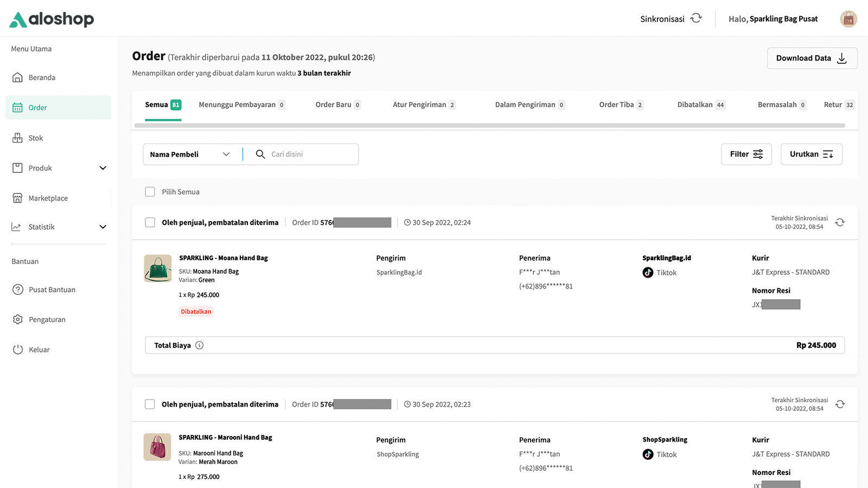Select the first order's checkbox
868x488 pixels.
click(x=150, y=222)
